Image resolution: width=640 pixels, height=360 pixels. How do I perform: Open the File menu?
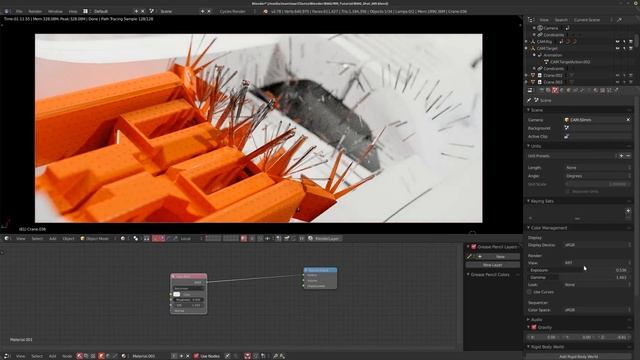(19, 11)
